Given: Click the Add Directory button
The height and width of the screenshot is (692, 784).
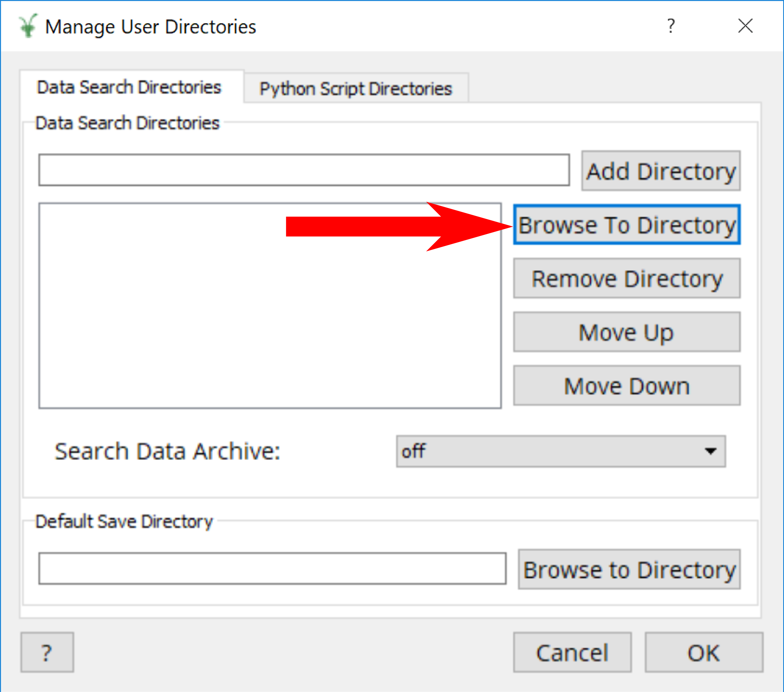Looking at the screenshot, I should 661,171.
